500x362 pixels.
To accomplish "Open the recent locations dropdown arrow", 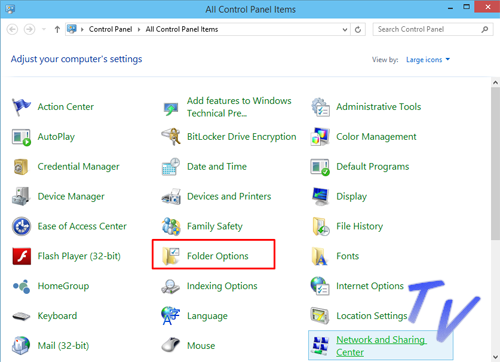I will [x=44, y=29].
